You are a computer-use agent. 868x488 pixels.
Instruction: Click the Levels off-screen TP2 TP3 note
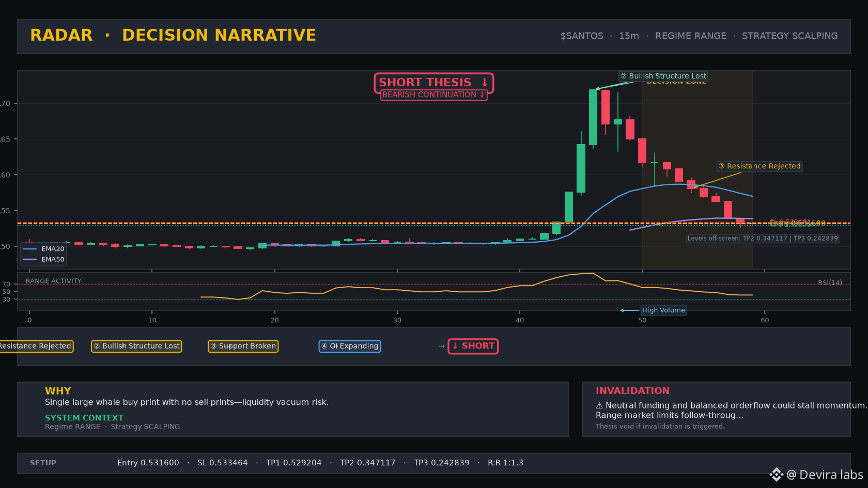pos(763,239)
